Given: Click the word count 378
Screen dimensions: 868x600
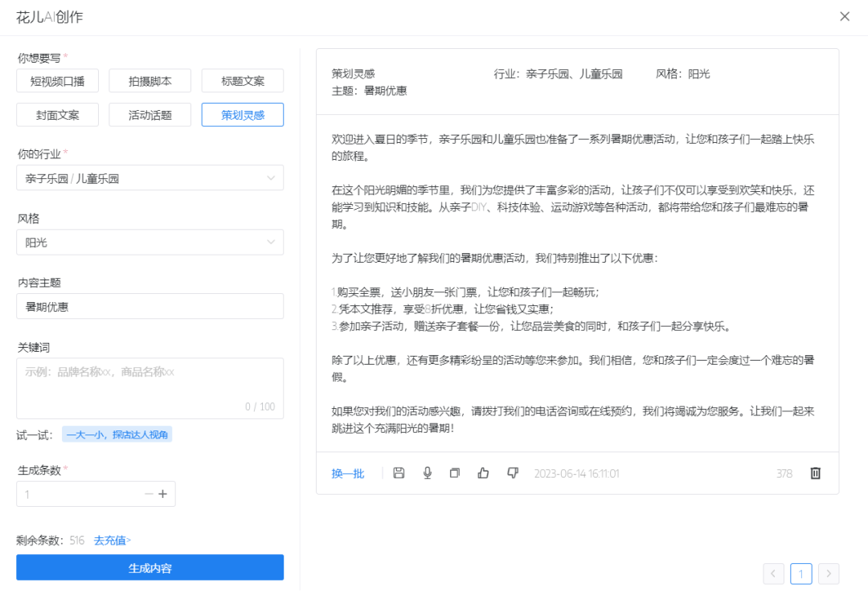Looking at the screenshot, I should (784, 473).
